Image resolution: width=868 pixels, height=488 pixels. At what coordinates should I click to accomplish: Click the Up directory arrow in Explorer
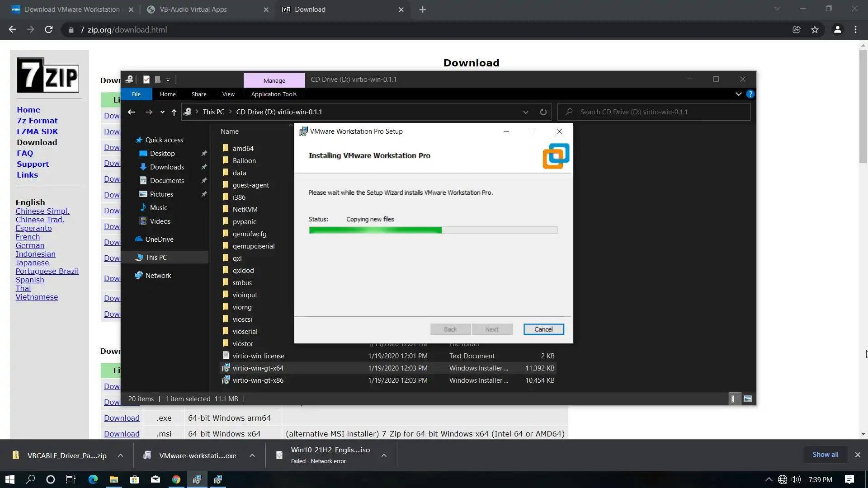pos(174,112)
